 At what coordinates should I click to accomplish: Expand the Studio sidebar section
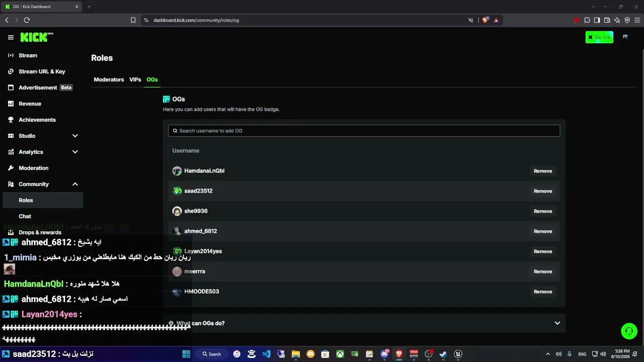75,136
